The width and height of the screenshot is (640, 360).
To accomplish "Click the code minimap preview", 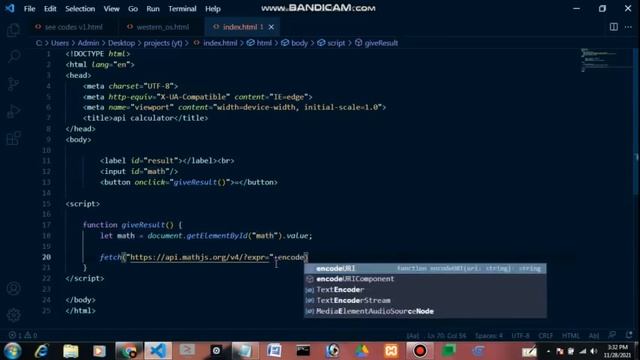I will 607,60.
